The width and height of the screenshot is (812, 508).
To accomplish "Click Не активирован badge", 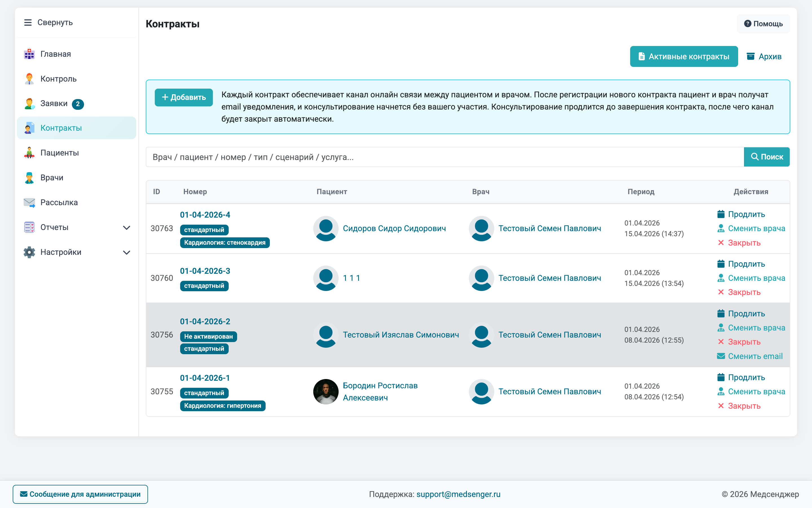I will [x=208, y=337].
